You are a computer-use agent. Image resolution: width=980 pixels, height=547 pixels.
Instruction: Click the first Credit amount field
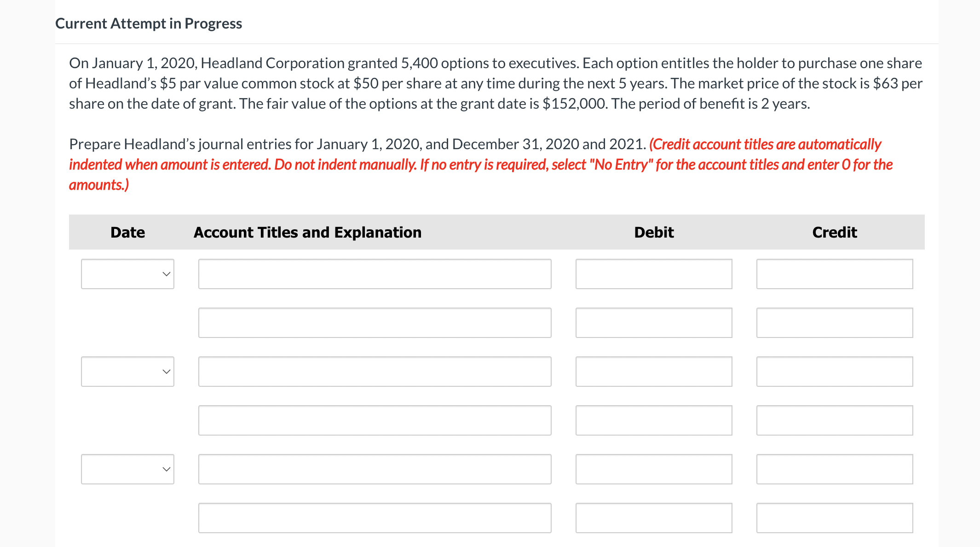pos(834,274)
